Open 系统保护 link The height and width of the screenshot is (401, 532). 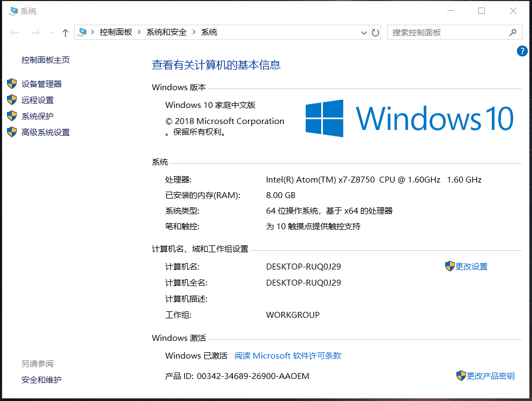(x=38, y=116)
